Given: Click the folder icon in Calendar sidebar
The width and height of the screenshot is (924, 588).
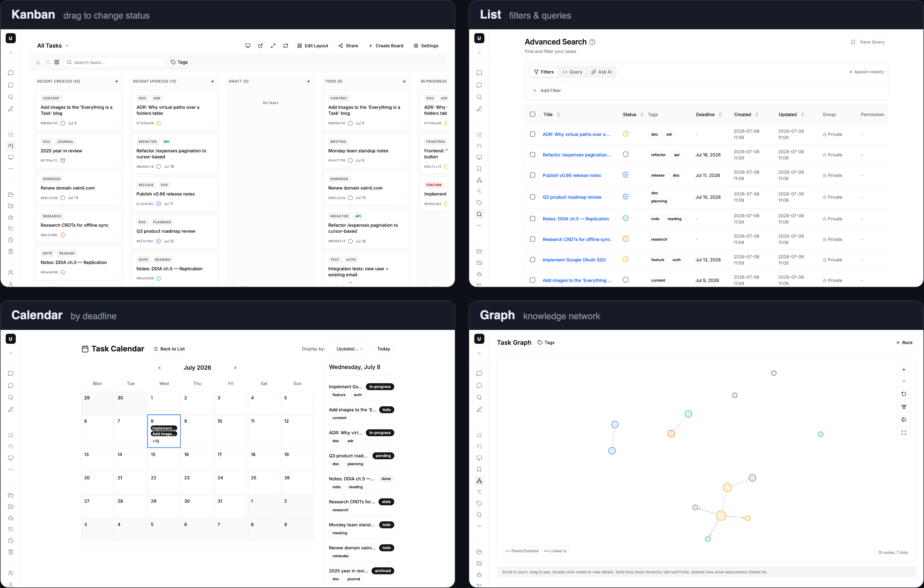Looking at the screenshot, I should 11,495.
